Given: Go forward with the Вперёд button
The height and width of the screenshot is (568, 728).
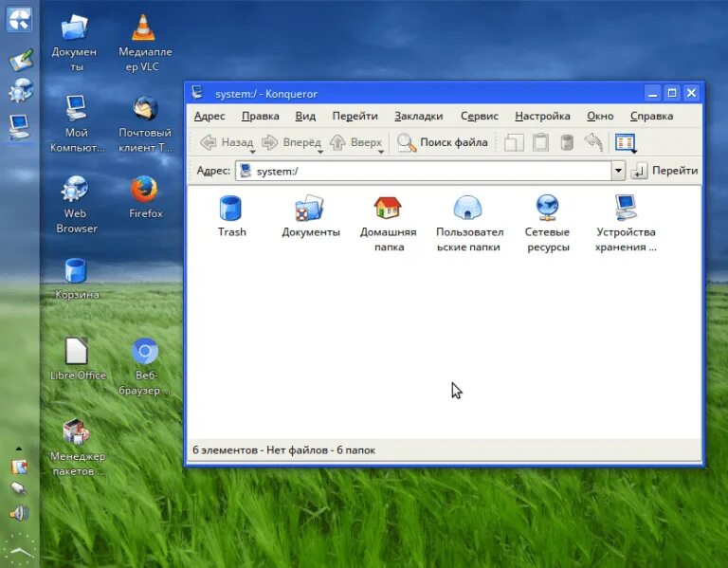Looking at the screenshot, I should tap(291, 142).
